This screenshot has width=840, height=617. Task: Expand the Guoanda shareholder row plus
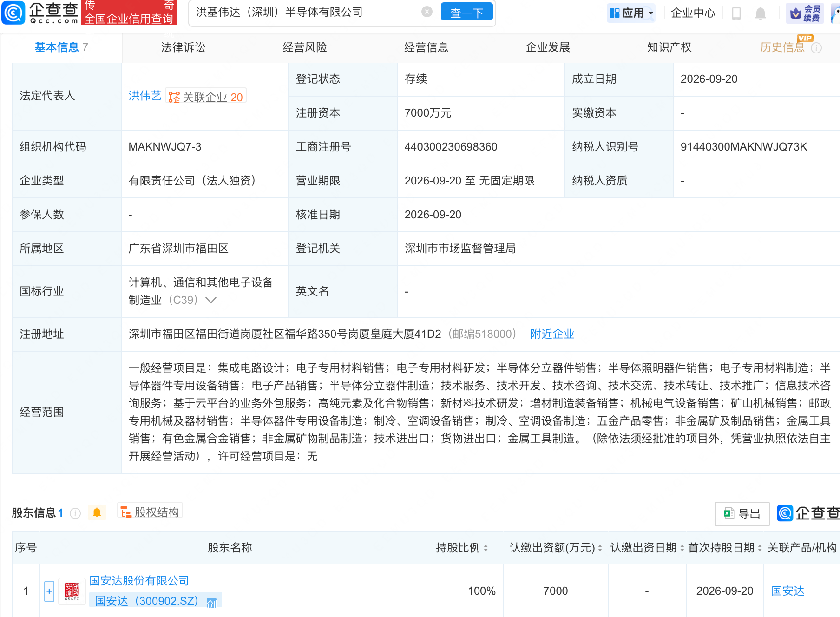pos(49,591)
